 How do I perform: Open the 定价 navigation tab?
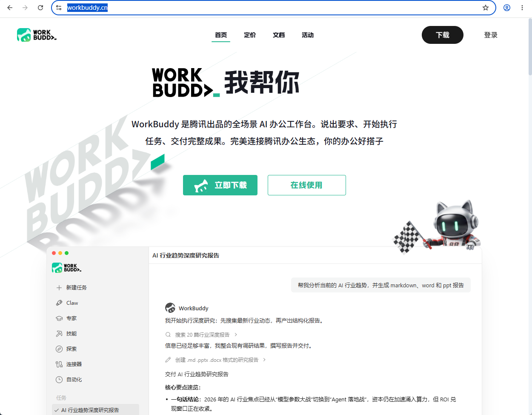[x=250, y=35]
